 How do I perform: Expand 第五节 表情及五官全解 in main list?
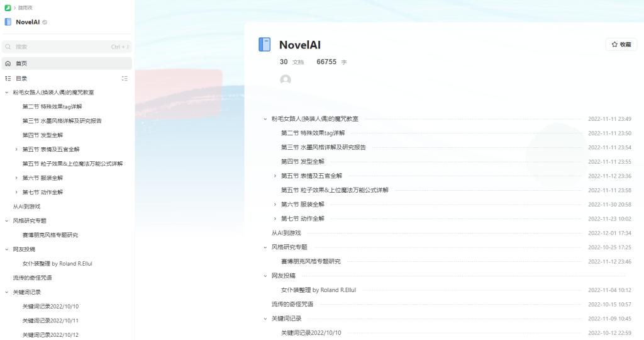pos(275,176)
